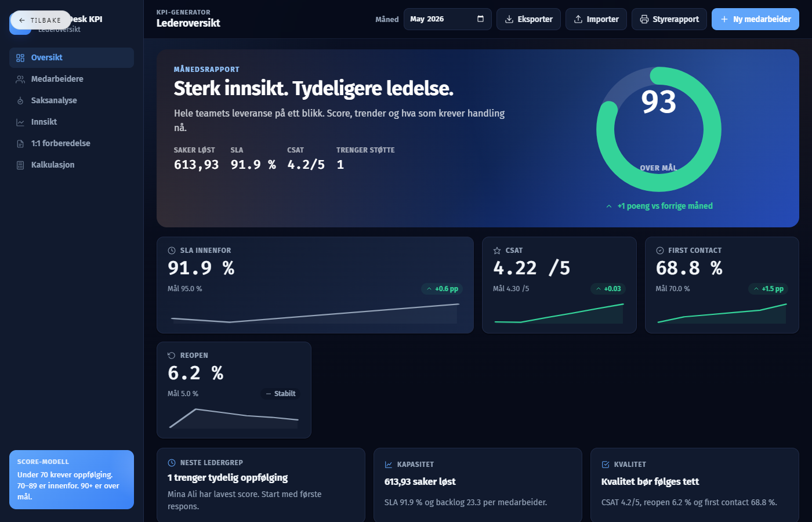The height and width of the screenshot is (522, 812).
Task: Click the plus icon on Ny medarbeider
Action: (x=724, y=19)
